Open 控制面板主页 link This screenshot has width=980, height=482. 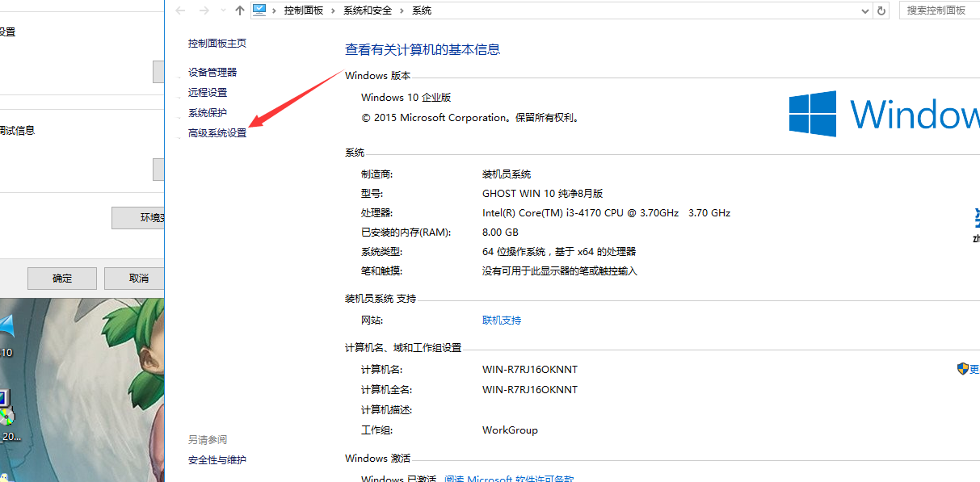tap(217, 44)
